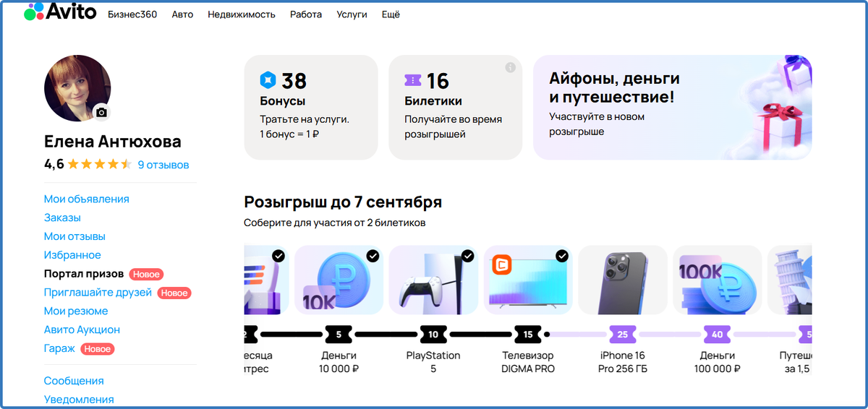The height and width of the screenshot is (409, 868).
Task: Click the 5 tickets milestone marker
Action: click(339, 335)
